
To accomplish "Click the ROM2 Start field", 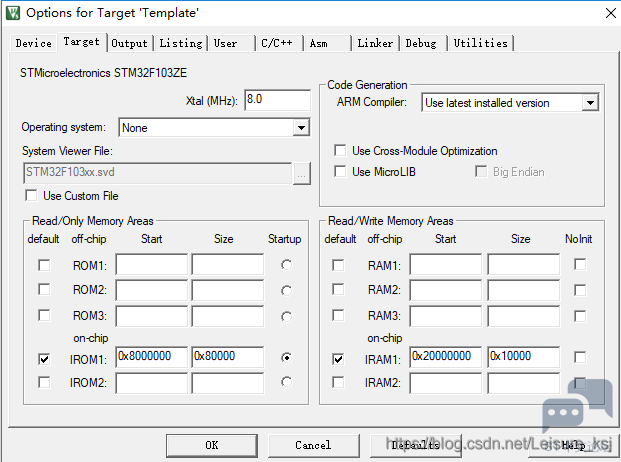I will point(152,290).
